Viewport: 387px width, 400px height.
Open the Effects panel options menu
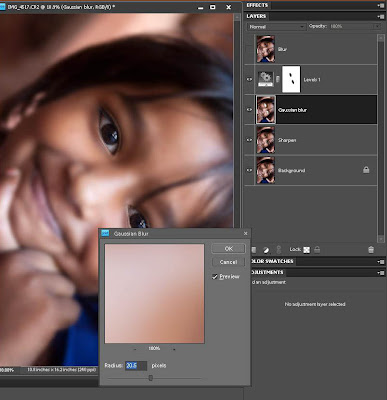[381, 5]
